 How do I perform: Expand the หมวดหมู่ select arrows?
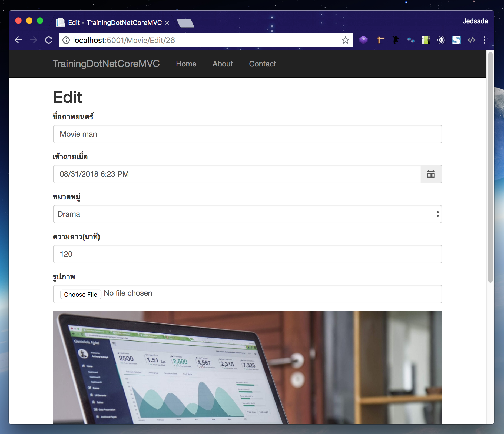tap(437, 214)
